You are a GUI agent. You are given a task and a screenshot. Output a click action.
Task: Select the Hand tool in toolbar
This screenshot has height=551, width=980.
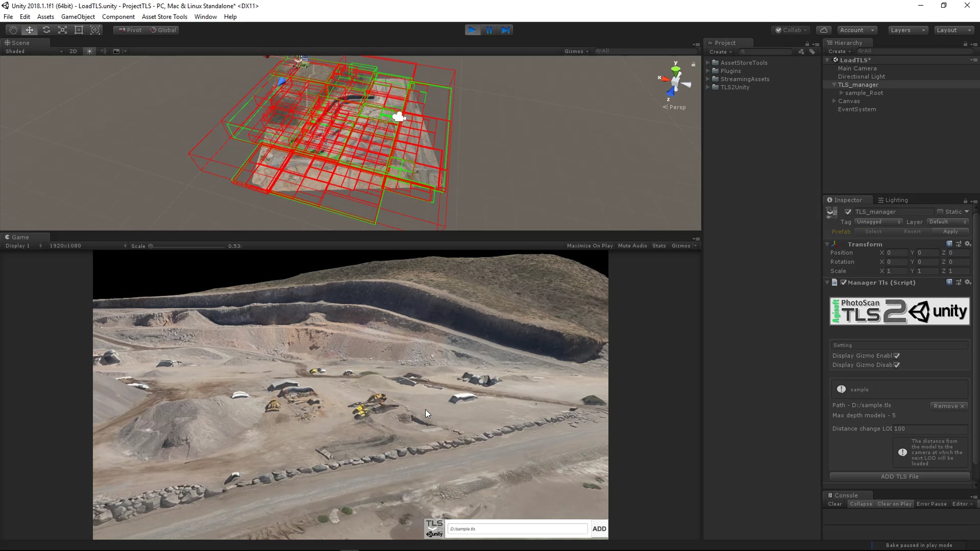pos(13,30)
